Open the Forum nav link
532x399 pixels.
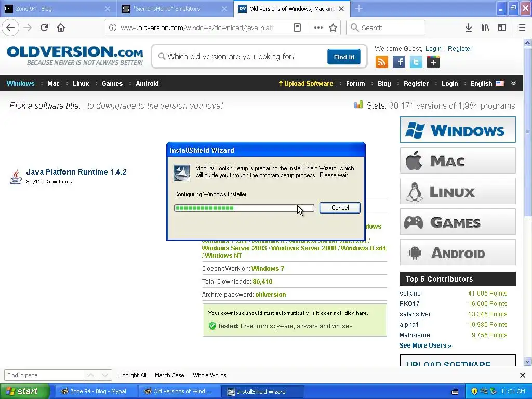pyautogui.click(x=355, y=84)
